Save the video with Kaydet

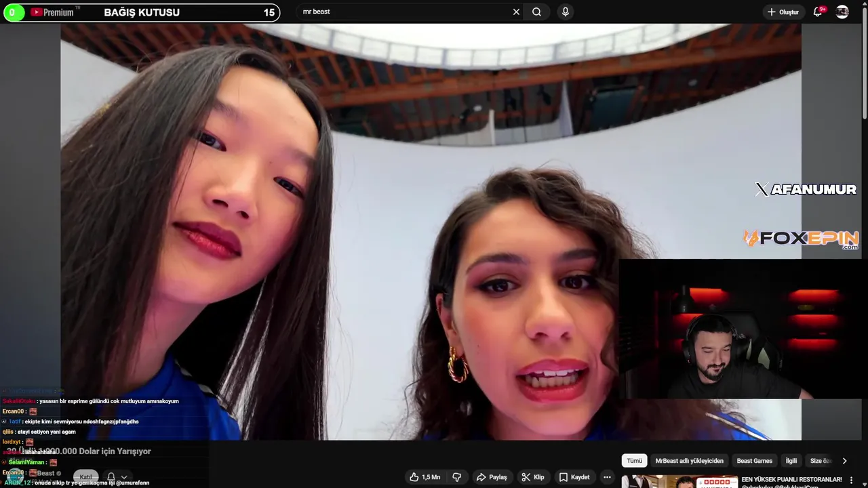click(x=574, y=477)
